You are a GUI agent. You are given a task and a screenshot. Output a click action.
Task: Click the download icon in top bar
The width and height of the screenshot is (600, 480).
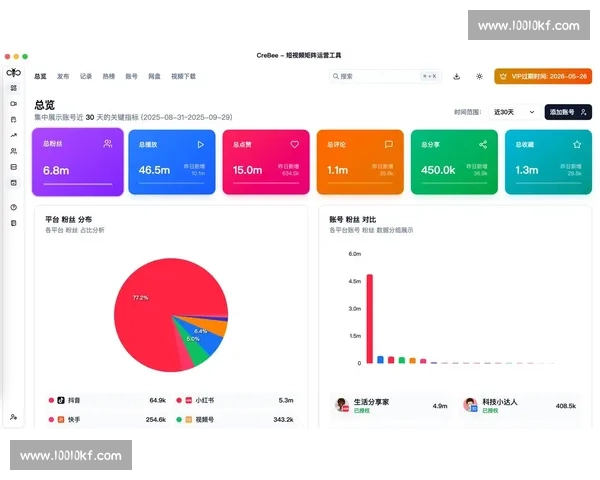tap(457, 76)
